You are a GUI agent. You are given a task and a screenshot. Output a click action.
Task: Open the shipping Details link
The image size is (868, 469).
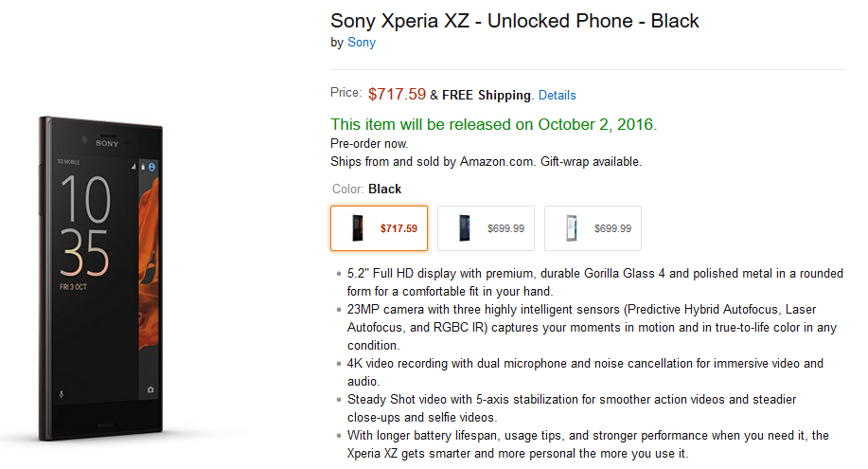(x=557, y=96)
